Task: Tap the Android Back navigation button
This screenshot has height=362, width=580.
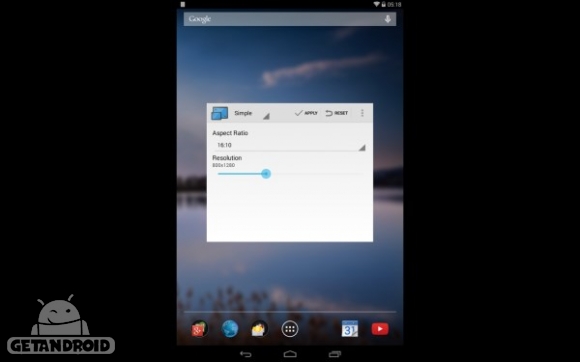Action: 246,354
